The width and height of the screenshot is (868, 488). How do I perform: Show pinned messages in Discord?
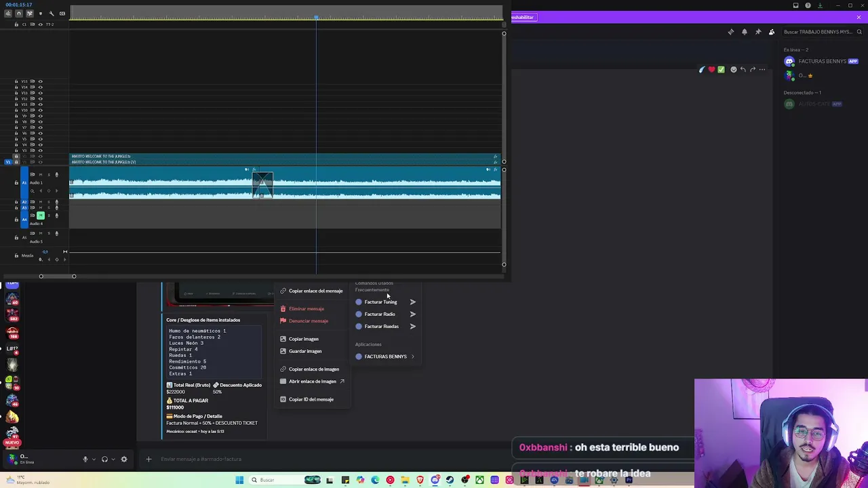point(757,32)
